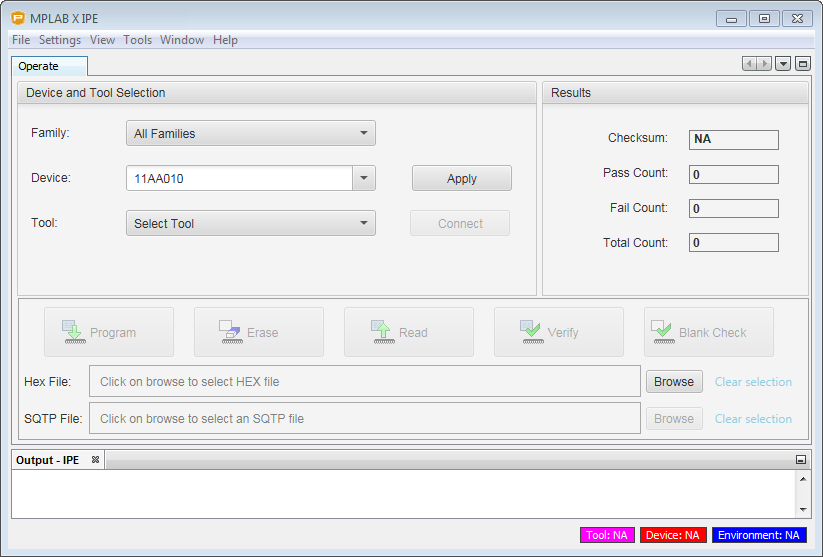
Task: Click the Program button icon
Action: click(74, 332)
